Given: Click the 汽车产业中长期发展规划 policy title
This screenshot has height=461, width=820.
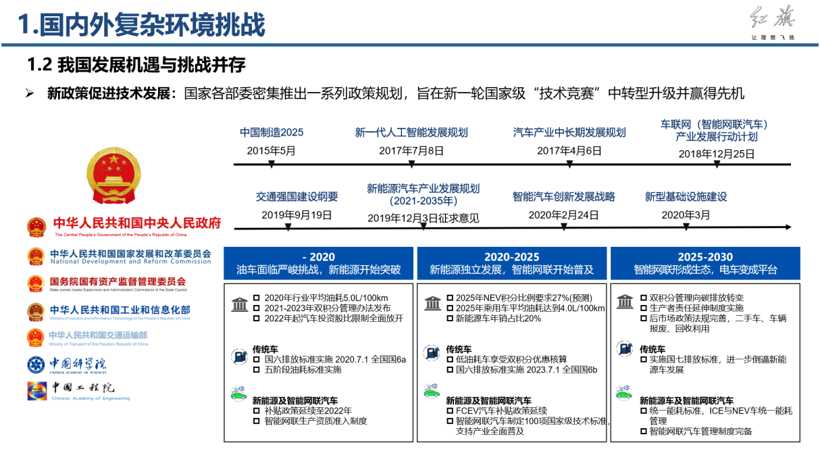Looking at the screenshot, I should pos(570,133).
